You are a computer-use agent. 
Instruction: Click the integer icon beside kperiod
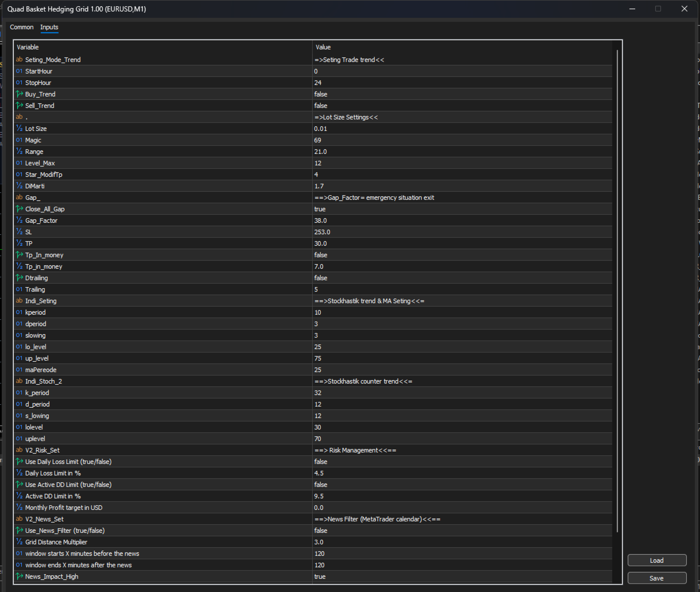20,312
